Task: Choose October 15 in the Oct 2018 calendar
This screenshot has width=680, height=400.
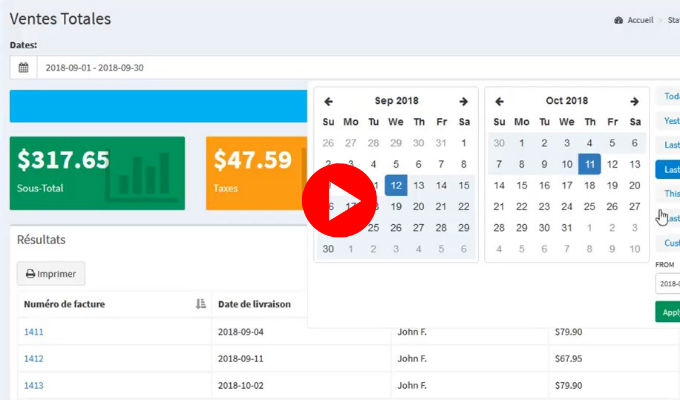Action: [522, 185]
